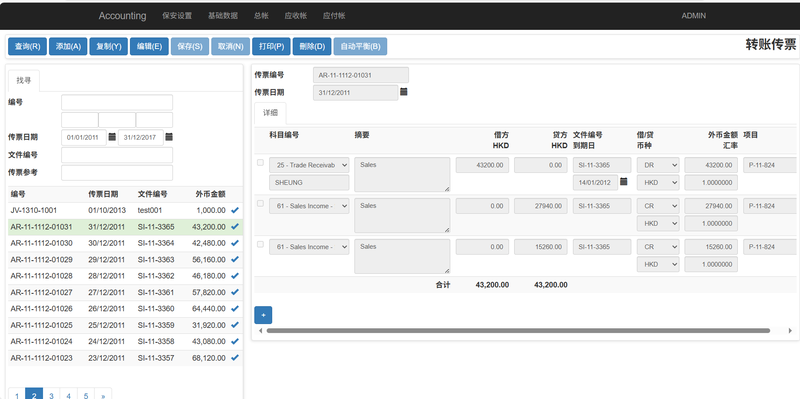The image size is (800, 399).
Task: Click horizontal scrollbar thumb in detail grid
Action: click(x=518, y=331)
